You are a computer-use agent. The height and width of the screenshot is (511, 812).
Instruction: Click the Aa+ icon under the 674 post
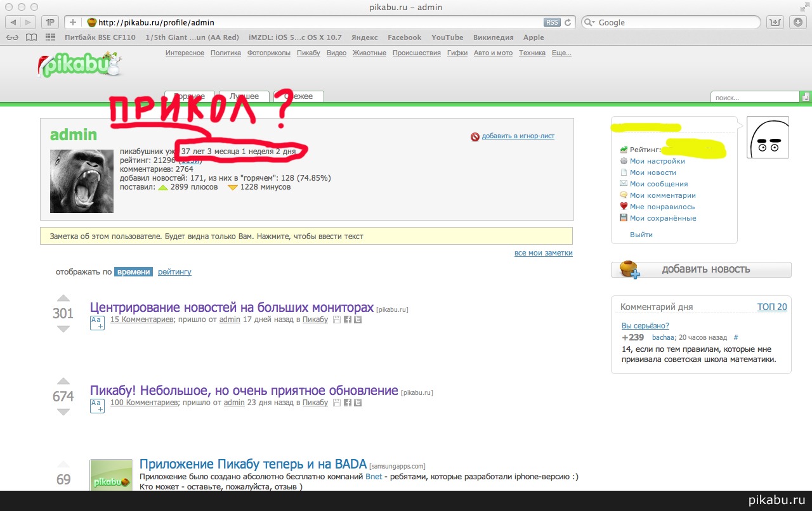[96, 406]
